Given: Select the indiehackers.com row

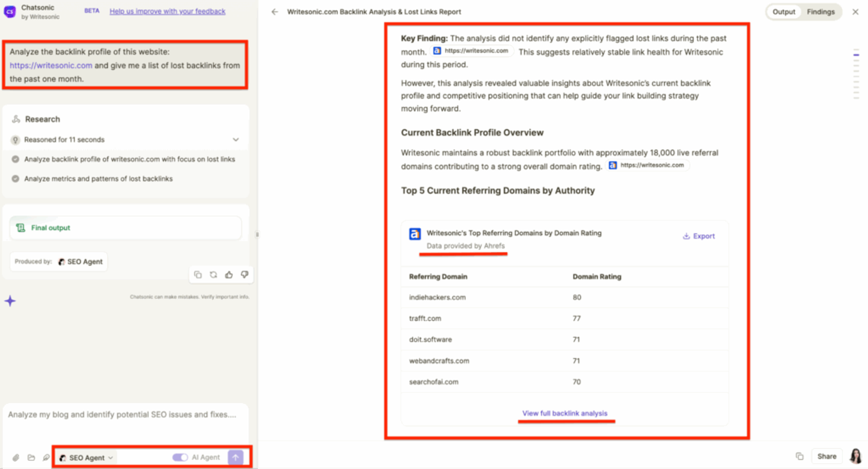Looking at the screenshot, I should [565, 297].
